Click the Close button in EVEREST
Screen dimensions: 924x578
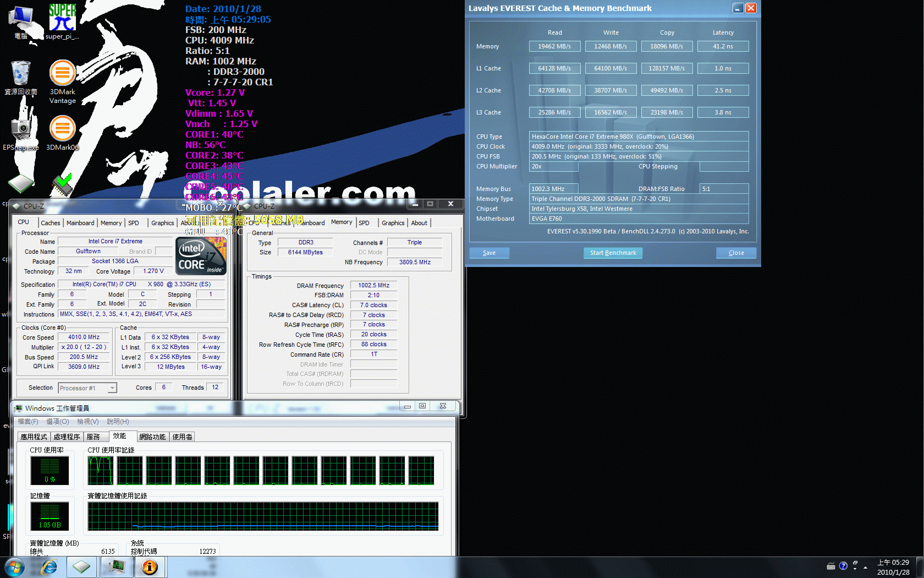[x=736, y=253]
